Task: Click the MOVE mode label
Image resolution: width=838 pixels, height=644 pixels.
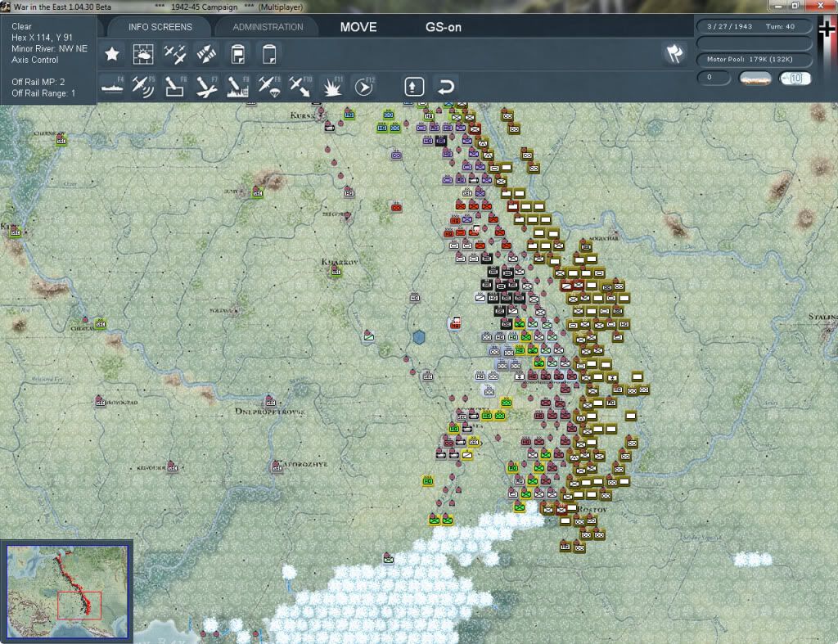Action: tap(358, 27)
